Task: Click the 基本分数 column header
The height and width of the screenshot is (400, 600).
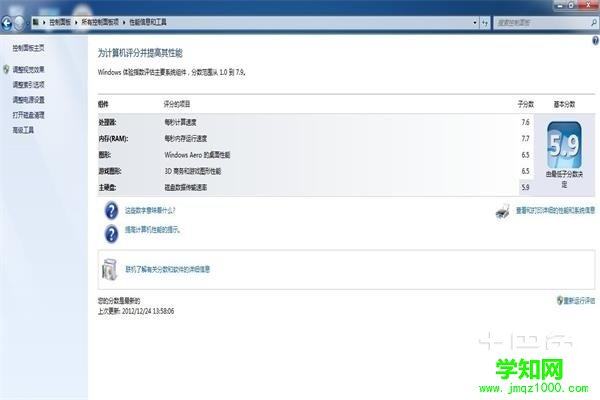Action: point(564,104)
